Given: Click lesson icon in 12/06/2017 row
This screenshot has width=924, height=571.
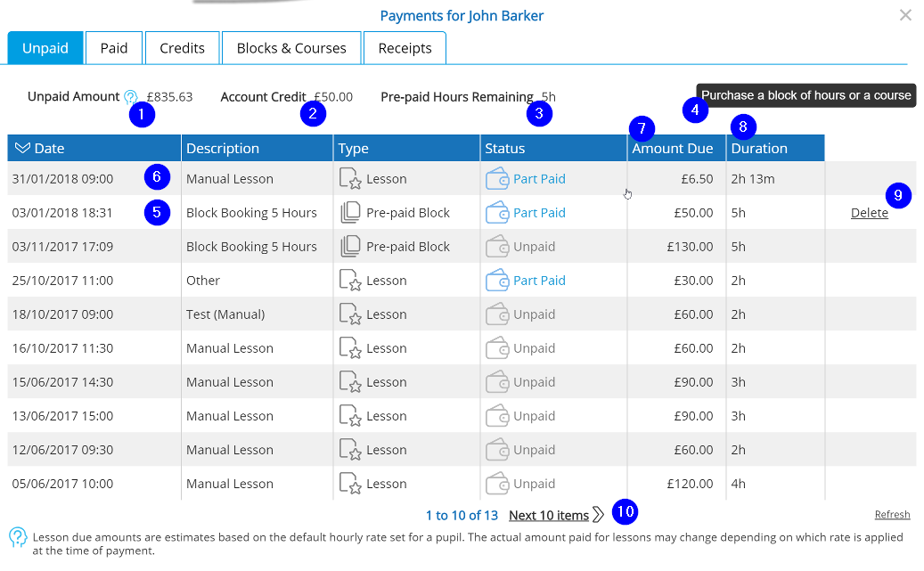Looking at the screenshot, I should tap(350, 450).
